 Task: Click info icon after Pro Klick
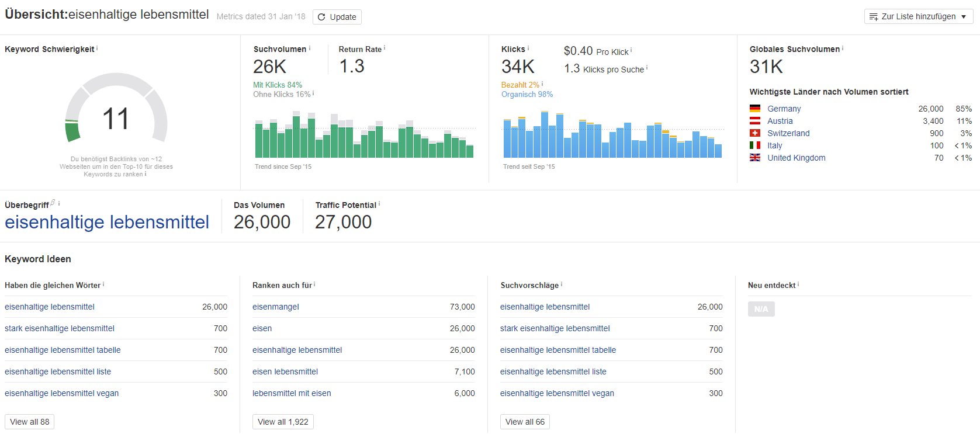[631, 51]
